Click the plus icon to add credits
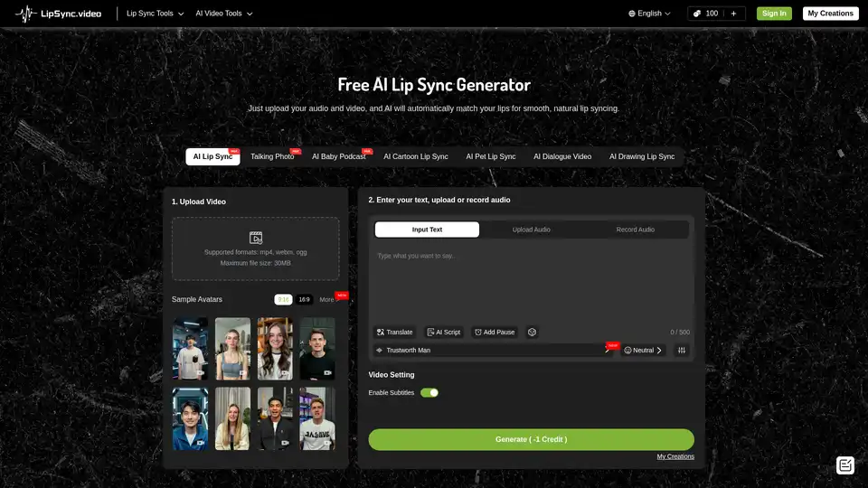Image resolution: width=868 pixels, height=488 pixels. [733, 14]
